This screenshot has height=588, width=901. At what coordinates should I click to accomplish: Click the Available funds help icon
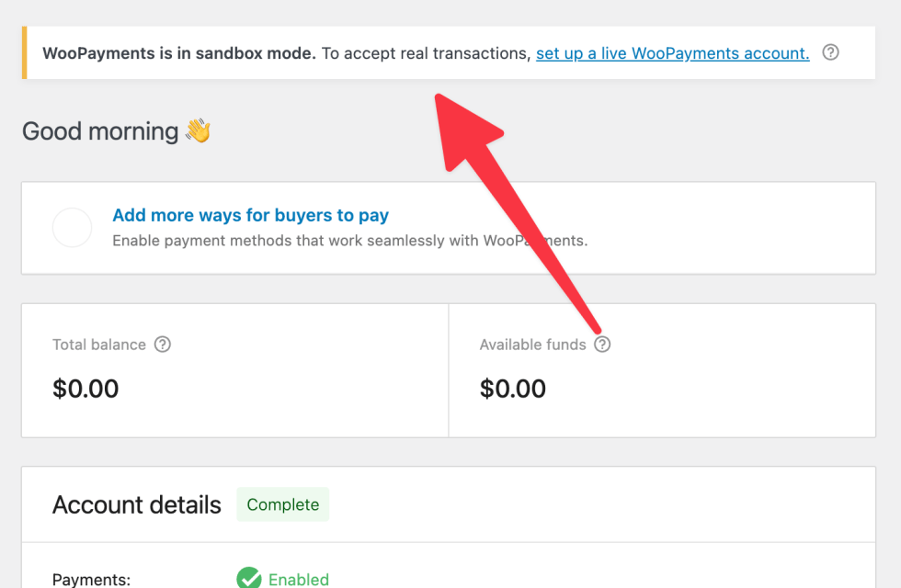(x=602, y=345)
